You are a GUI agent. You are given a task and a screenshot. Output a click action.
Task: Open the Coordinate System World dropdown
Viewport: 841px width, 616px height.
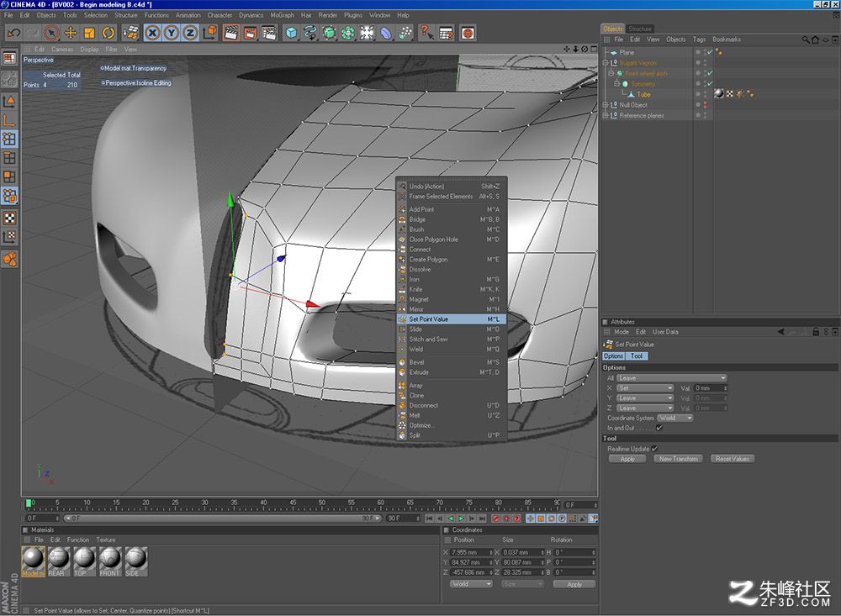tap(675, 419)
